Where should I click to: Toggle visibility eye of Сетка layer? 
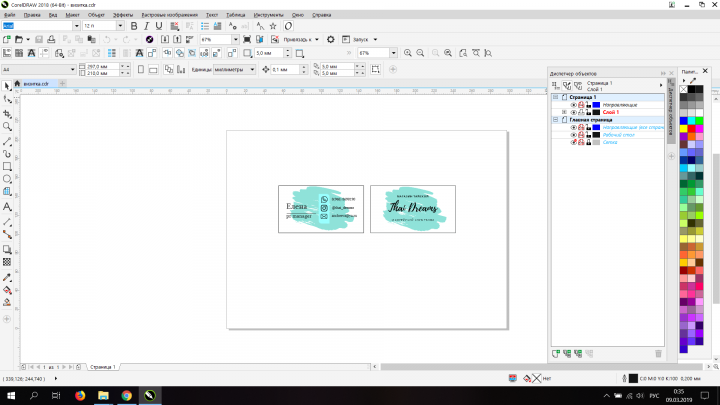tap(573, 142)
